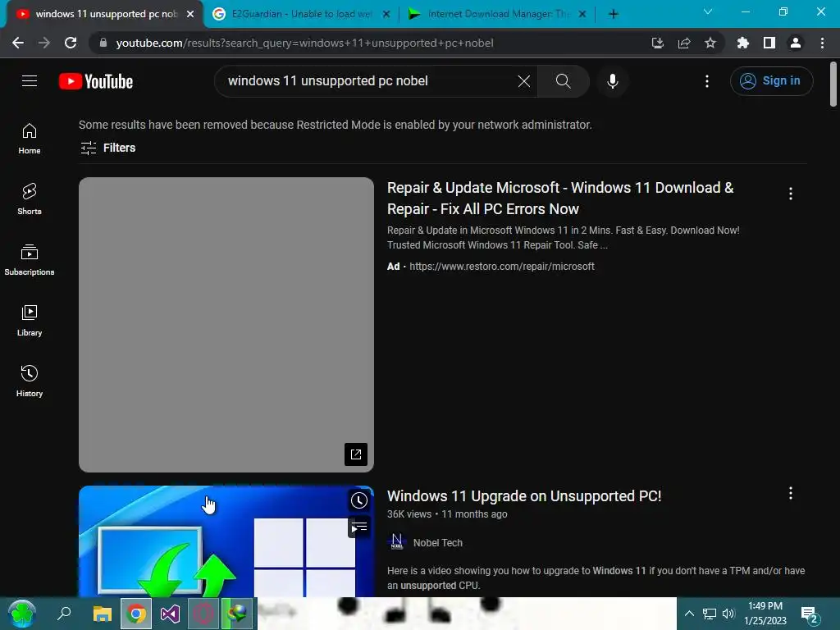Screen dimensions: 840x630
Task: Clear the search query with the X
Action: pos(524,81)
